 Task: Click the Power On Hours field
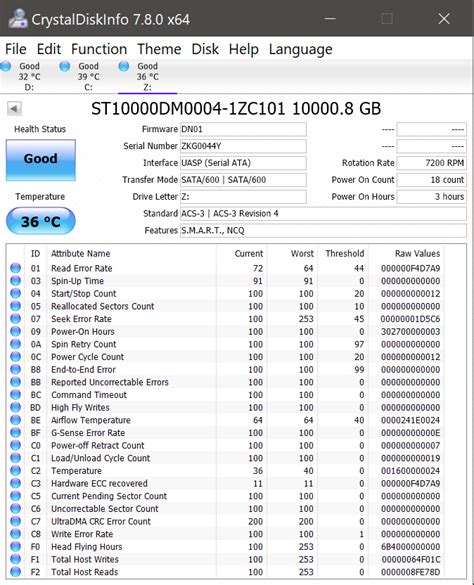click(431, 197)
